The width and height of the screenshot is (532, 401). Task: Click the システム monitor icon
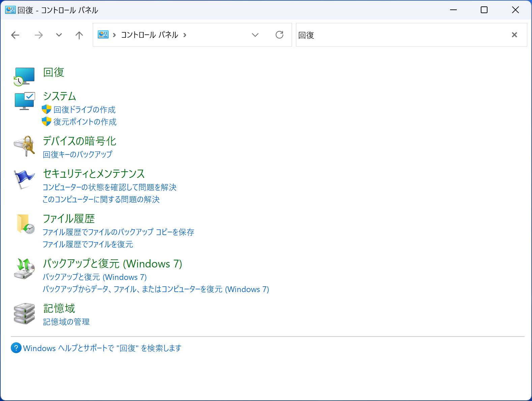click(25, 101)
